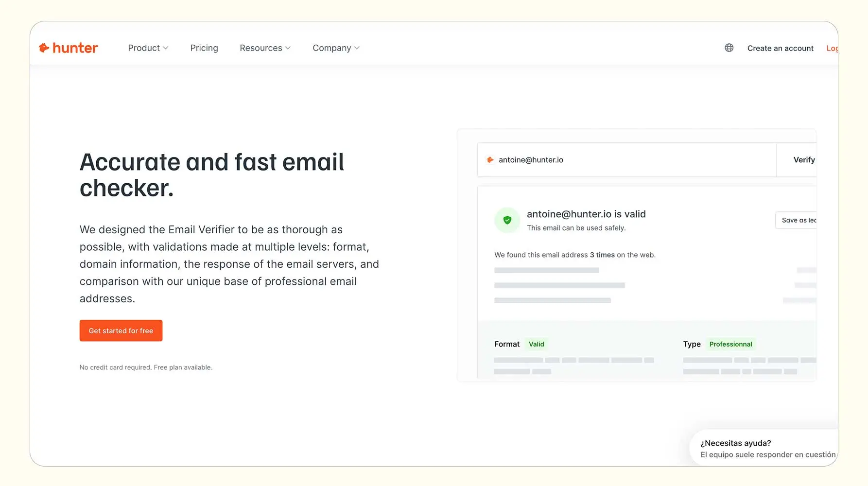The height and width of the screenshot is (486, 868).
Task: Click the Verify button
Action: (x=797, y=160)
